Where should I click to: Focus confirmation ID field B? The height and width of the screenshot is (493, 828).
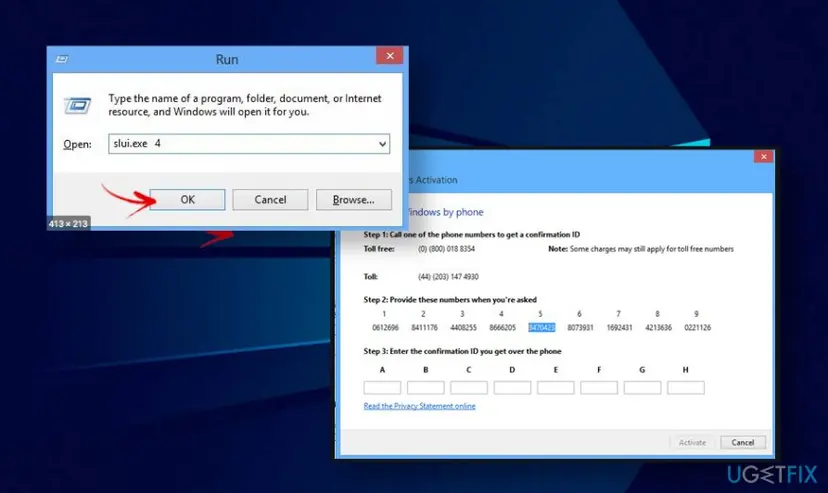click(426, 387)
